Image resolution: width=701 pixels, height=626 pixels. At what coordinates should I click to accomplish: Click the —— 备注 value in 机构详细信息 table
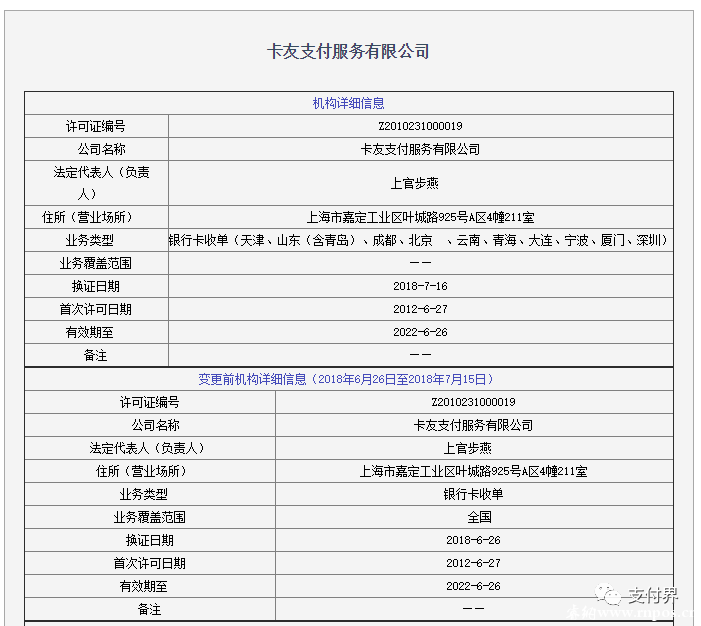click(x=420, y=355)
